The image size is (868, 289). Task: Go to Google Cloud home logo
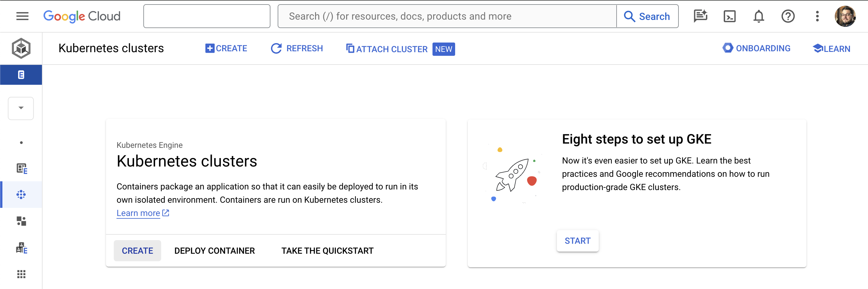click(x=82, y=16)
